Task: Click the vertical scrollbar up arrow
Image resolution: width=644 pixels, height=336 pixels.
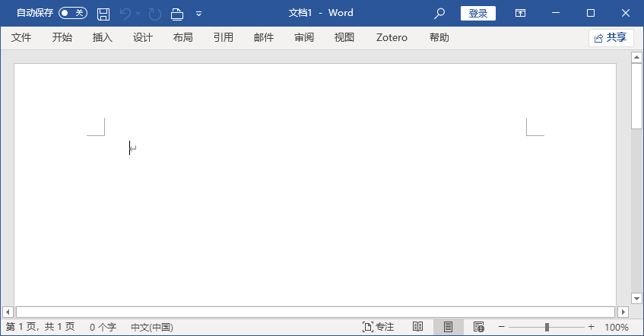Action: pos(636,58)
